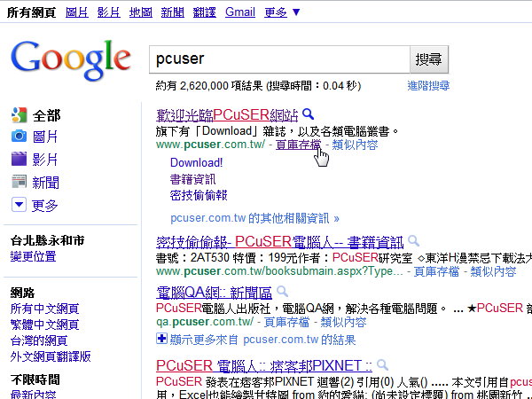Click 變更位置 link

pyautogui.click(x=33, y=256)
